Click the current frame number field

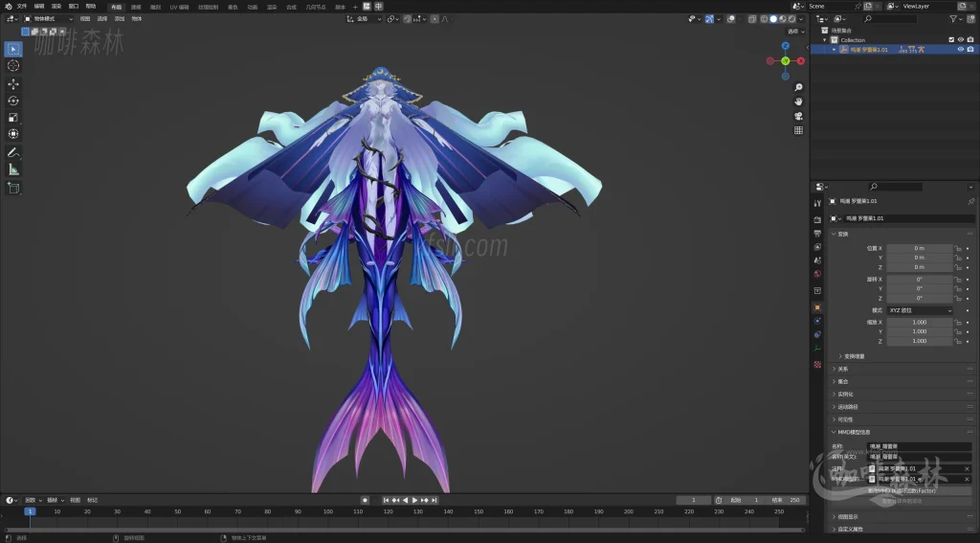click(x=694, y=501)
